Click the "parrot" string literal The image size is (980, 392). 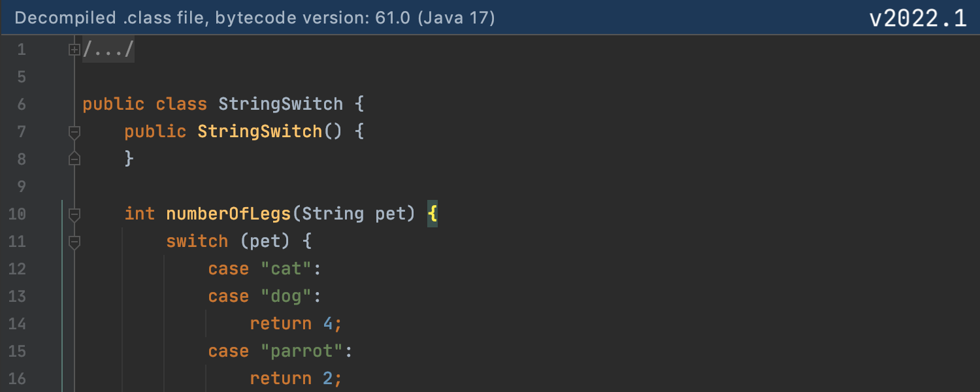click(x=302, y=351)
